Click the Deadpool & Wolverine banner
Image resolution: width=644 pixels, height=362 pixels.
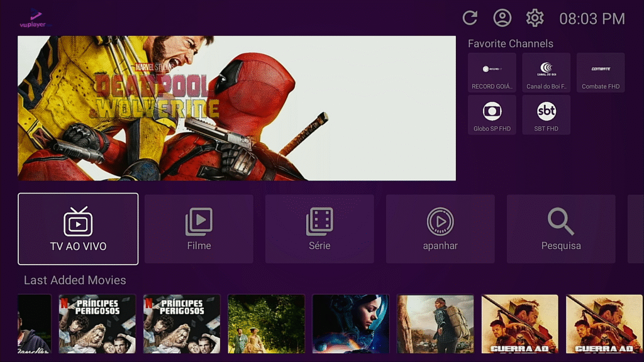coord(236,108)
